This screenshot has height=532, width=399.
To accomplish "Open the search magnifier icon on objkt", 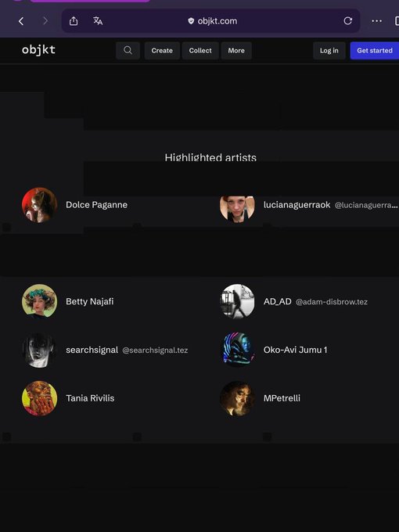I will [x=128, y=51].
